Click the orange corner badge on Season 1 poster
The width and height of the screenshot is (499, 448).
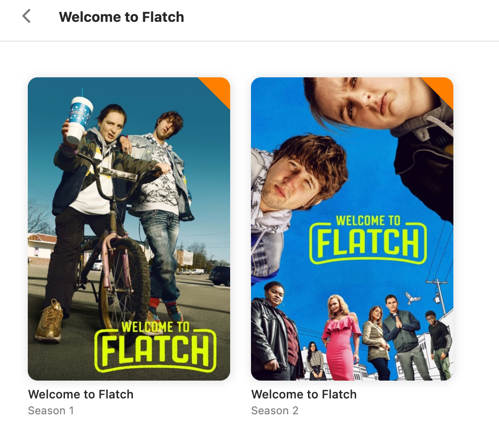[218, 88]
